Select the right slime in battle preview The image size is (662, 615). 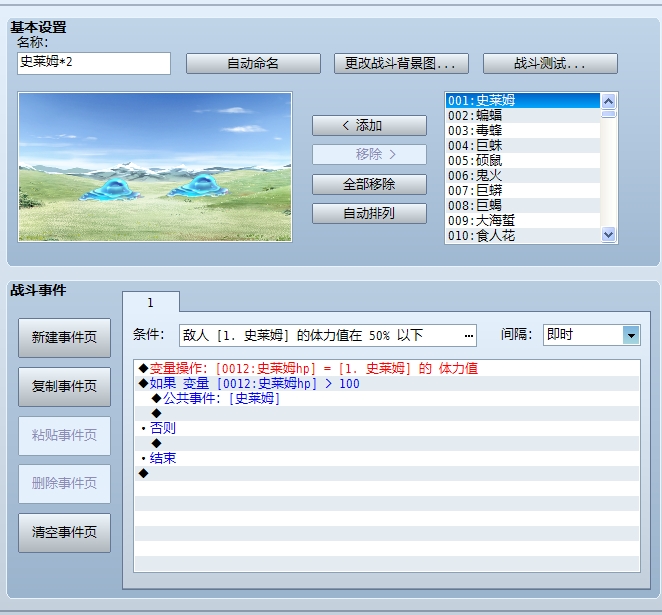tap(198, 186)
